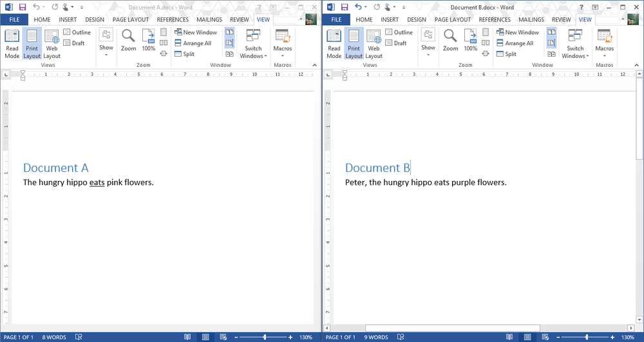The image size is (644, 342).
Task: Click Save icon in Document B title bar
Action: coord(345,7)
